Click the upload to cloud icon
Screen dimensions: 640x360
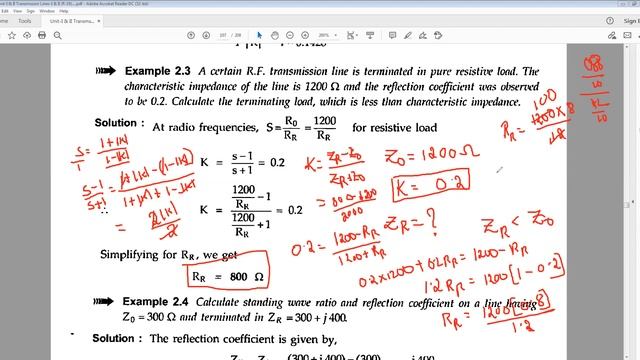(x=27, y=36)
